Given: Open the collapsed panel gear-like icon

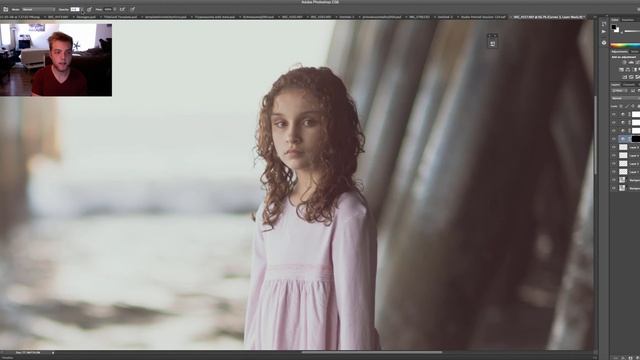Looking at the screenshot, I should [x=604, y=42].
